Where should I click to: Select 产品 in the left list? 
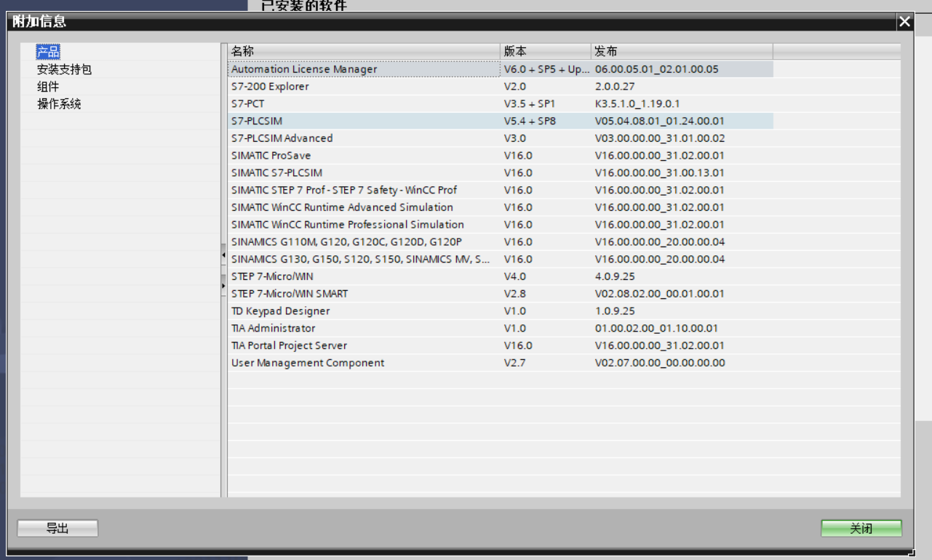[x=48, y=52]
